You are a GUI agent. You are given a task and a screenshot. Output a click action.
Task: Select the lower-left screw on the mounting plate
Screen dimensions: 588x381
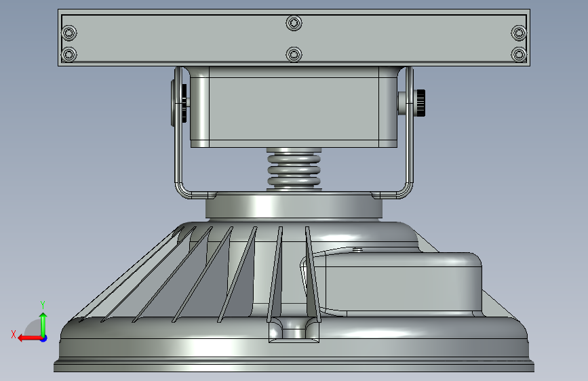(69, 55)
